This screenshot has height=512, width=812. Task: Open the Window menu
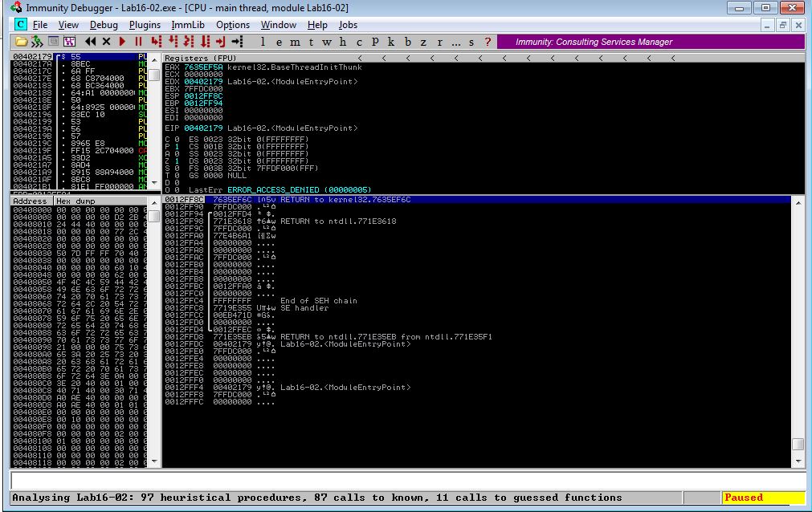(x=278, y=25)
